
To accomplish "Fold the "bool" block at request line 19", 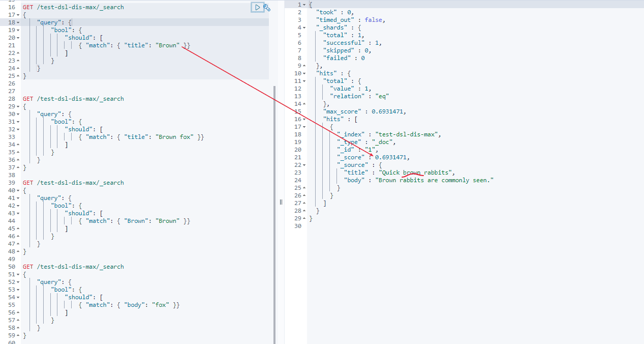I will coord(19,30).
